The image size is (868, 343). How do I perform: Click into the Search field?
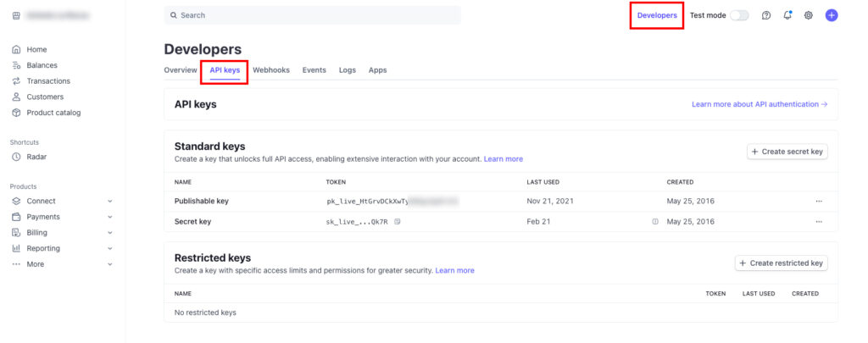(x=312, y=15)
